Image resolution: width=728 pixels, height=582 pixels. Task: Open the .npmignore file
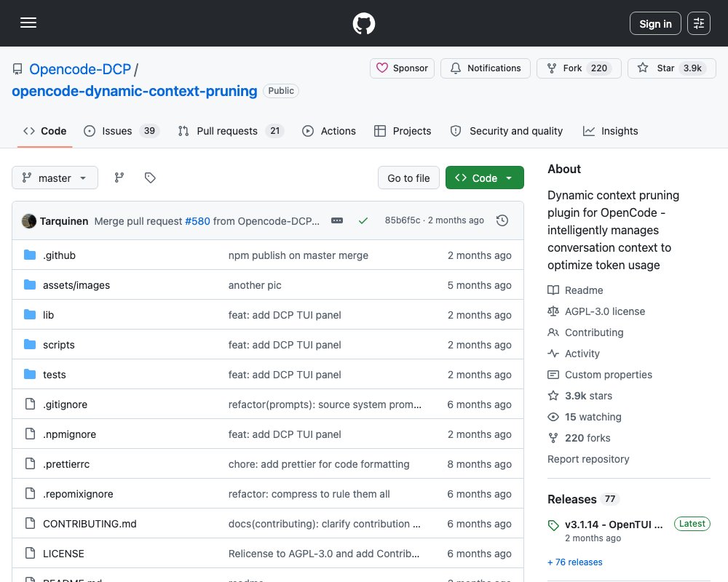tap(70, 434)
